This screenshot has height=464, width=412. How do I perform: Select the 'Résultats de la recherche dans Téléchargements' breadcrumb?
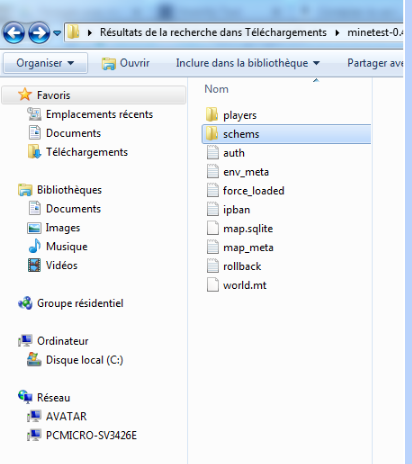(213, 32)
